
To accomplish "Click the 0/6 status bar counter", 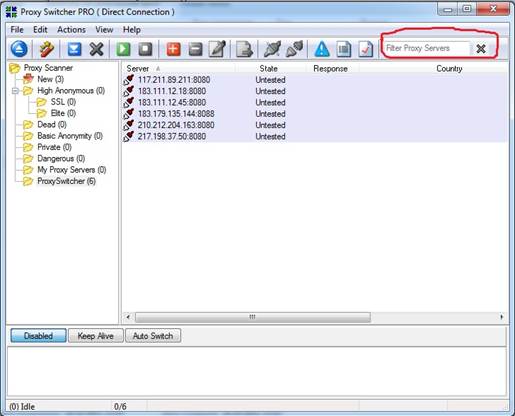I will coord(120,407).
